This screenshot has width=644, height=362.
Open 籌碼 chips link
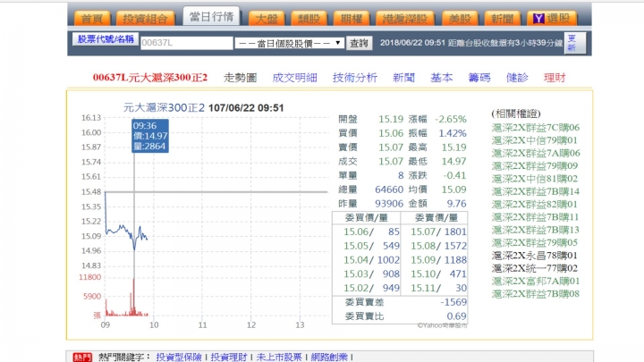click(x=479, y=78)
